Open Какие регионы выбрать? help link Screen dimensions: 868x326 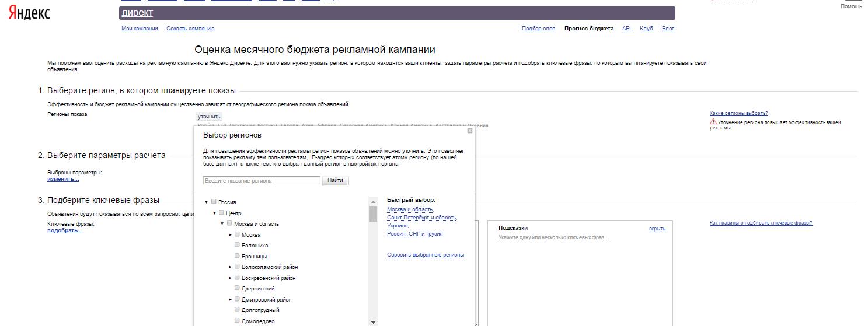738,113
